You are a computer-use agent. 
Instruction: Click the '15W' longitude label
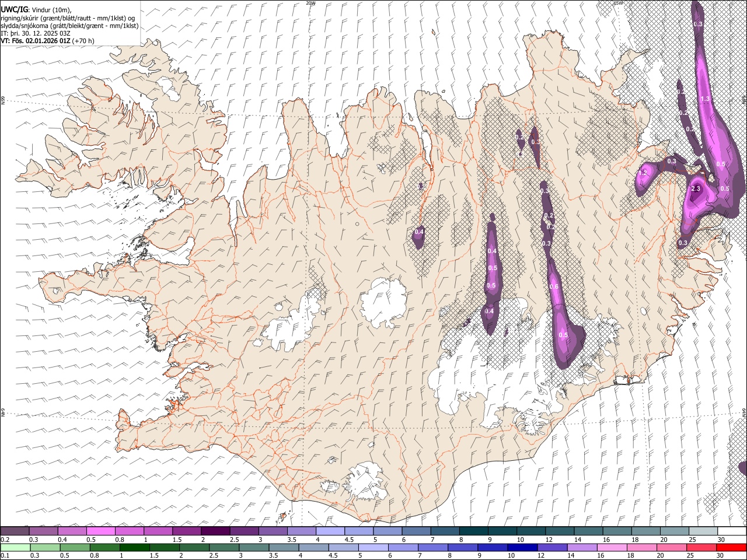point(618,3)
